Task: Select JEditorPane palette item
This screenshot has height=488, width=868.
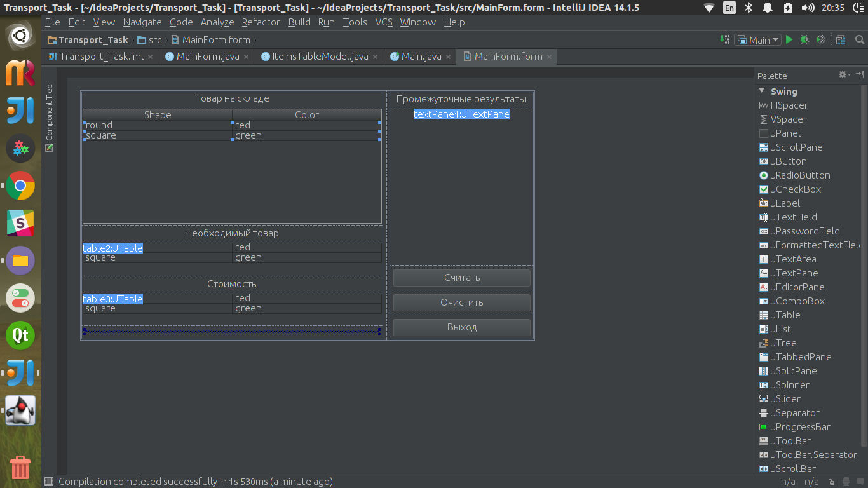Action: pos(792,287)
